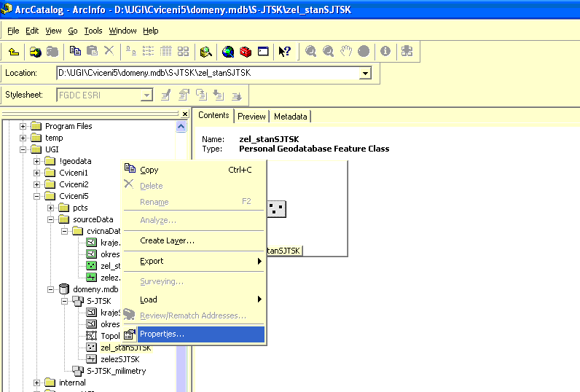
Task: Click the Export Metadata icon
Action: (x=236, y=95)
